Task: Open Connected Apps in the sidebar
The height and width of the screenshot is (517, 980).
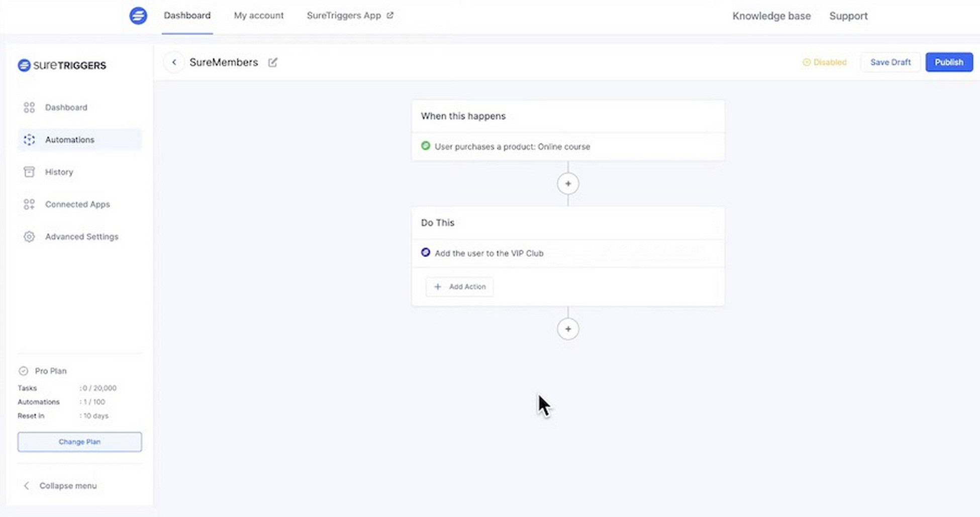Action: point(77,204)
